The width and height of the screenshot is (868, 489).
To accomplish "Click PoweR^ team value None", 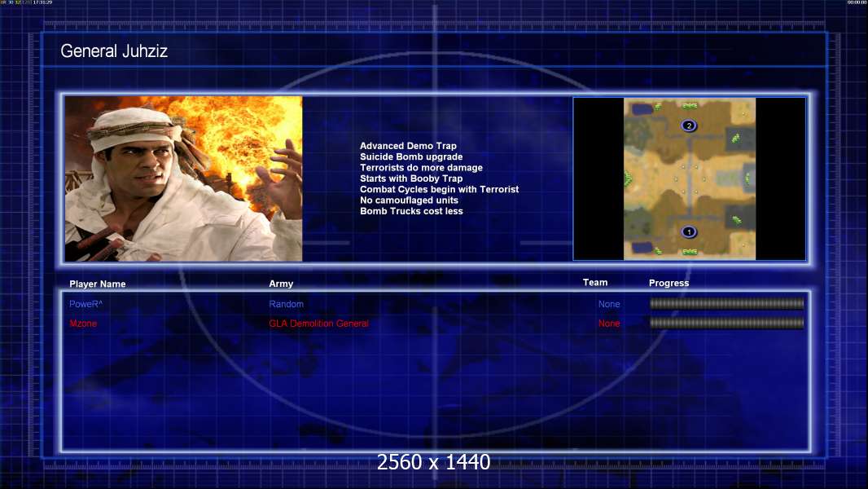I will (x=609, y=304).
